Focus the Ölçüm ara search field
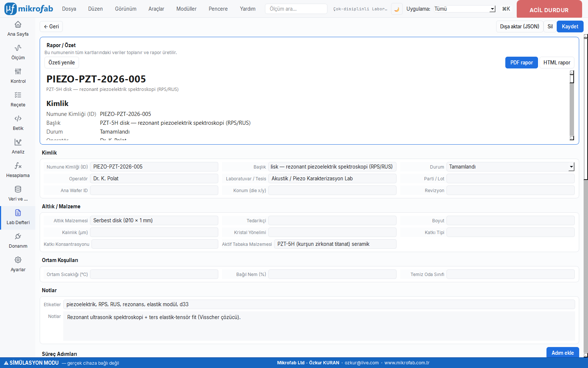Viewport: 588px width, 368px height. [296, 9]
